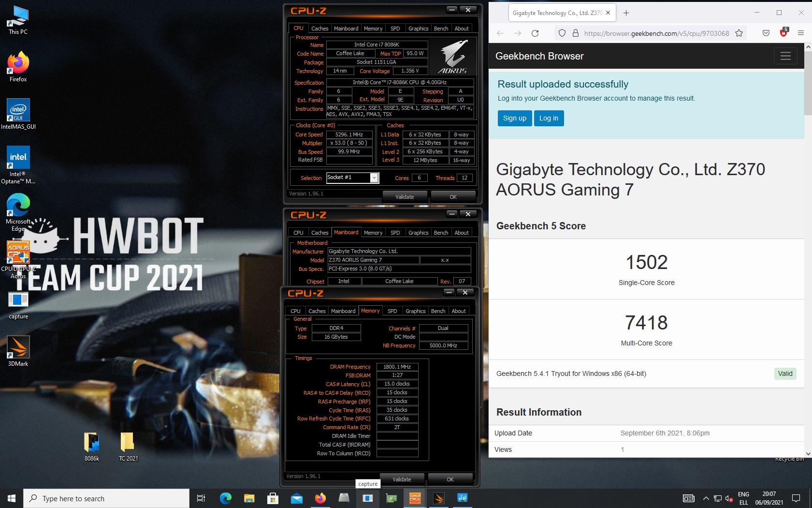Launch Microsoft Edge desktop shortcut
812x508 pixels.
(x=18, y=212)
